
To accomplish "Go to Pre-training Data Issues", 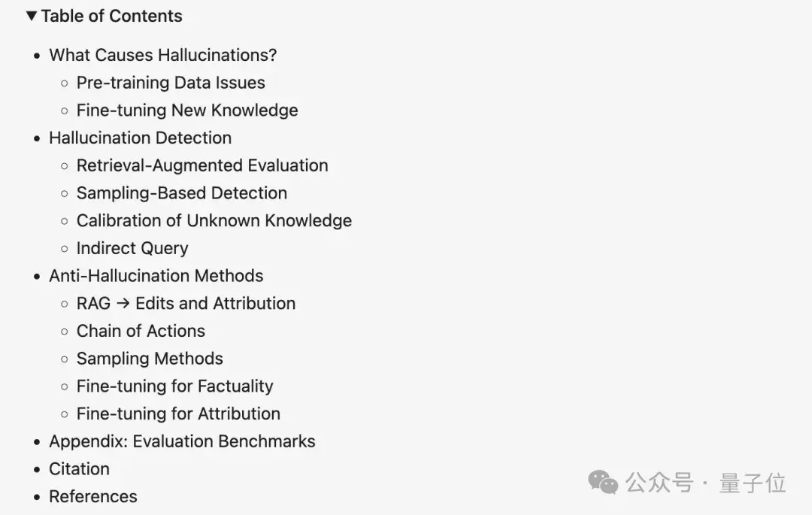I will tap(171, 83).
